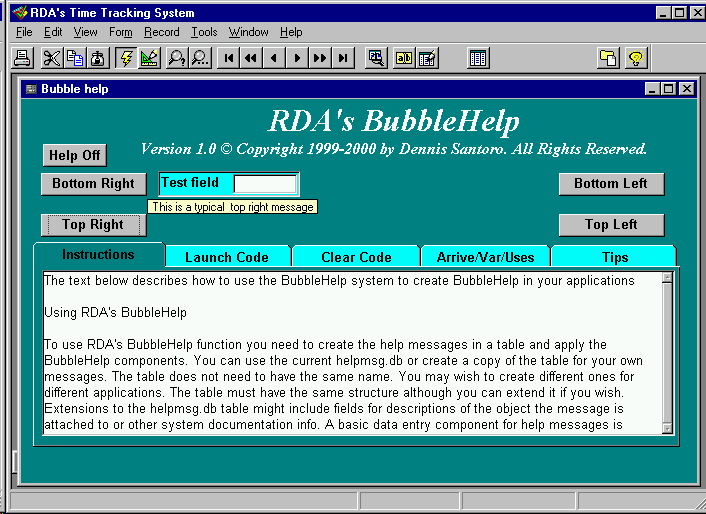
Task: Go to the next record
Action: [x=297, y=58]
